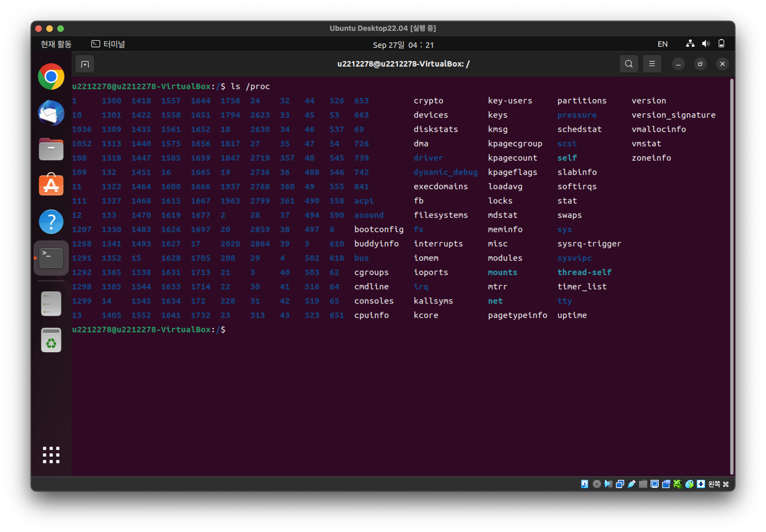Close the macOS VirtualBox window with red button

coord(39,28)
